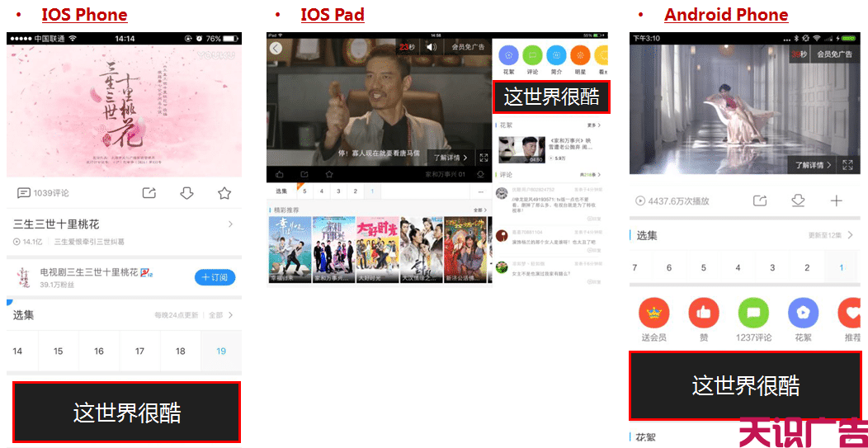
Task: Tap 订阅 subscribe button
Action: [x=215, y=277]
